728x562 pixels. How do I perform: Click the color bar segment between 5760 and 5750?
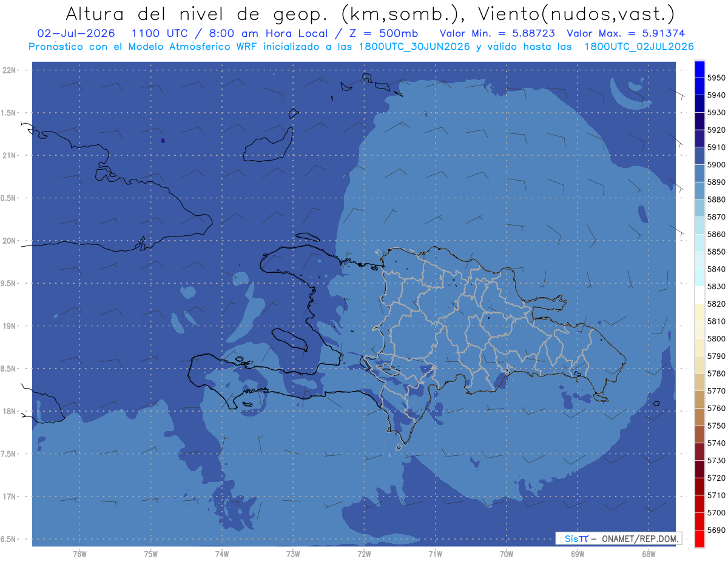tap(699, 417)
